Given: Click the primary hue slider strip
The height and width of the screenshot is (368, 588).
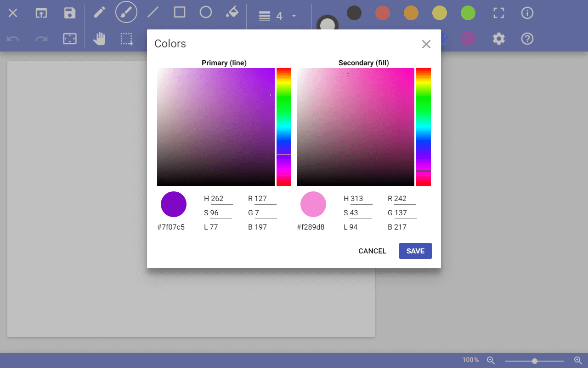Looking at the screenshot, I should point(284,127).
